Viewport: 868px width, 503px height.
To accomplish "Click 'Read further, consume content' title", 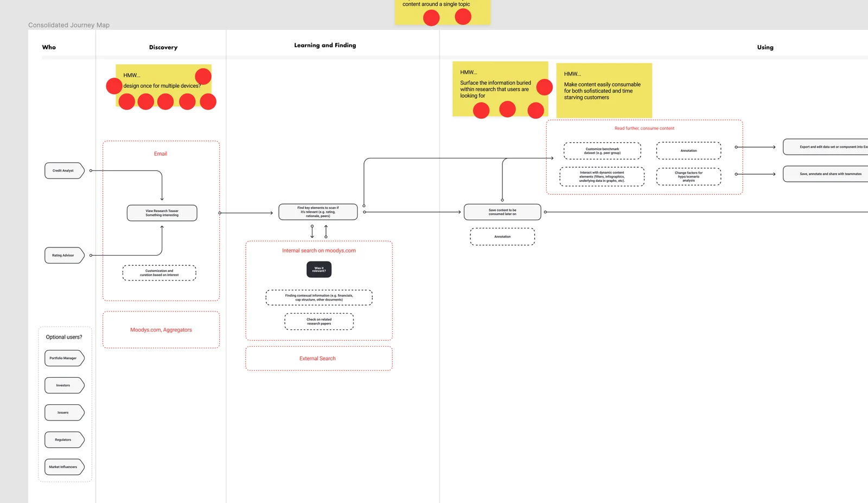I will [644, 129].
